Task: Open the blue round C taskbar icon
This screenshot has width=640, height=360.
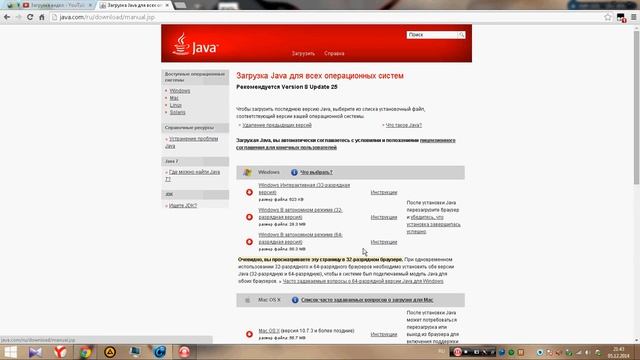Action: [160, 352]
